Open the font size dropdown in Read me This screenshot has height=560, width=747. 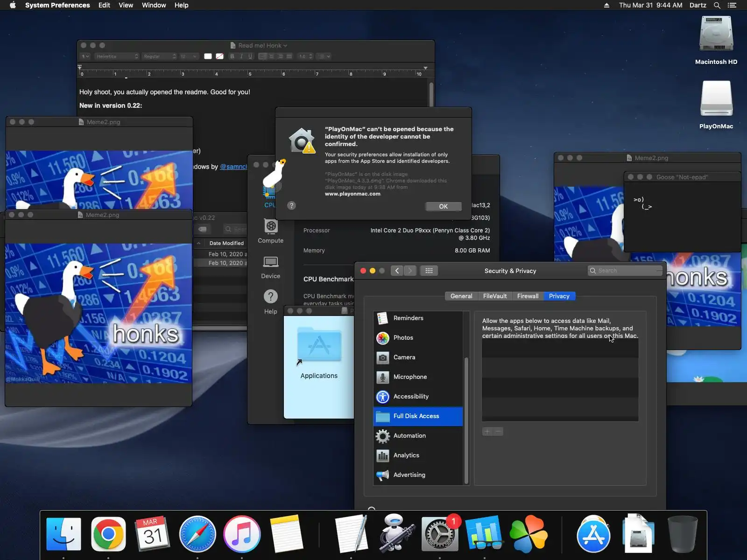(189, 56)
